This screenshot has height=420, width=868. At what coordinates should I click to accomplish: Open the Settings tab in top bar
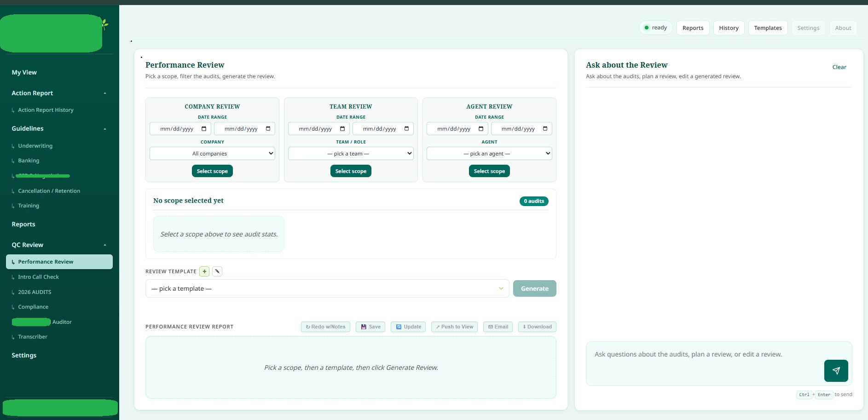[808, 28]
